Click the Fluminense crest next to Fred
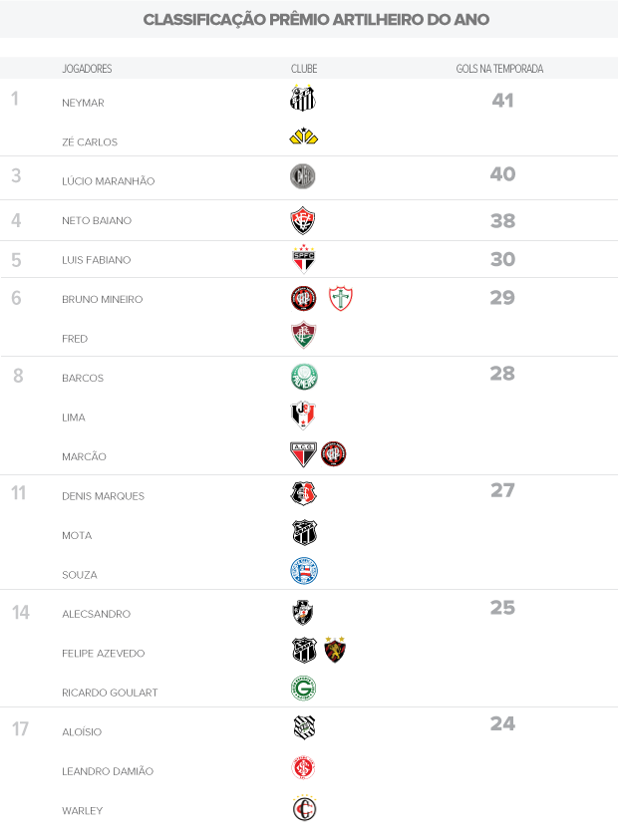Image resolution: width=618 pixels, height=840 pixels. coord(303,336)
